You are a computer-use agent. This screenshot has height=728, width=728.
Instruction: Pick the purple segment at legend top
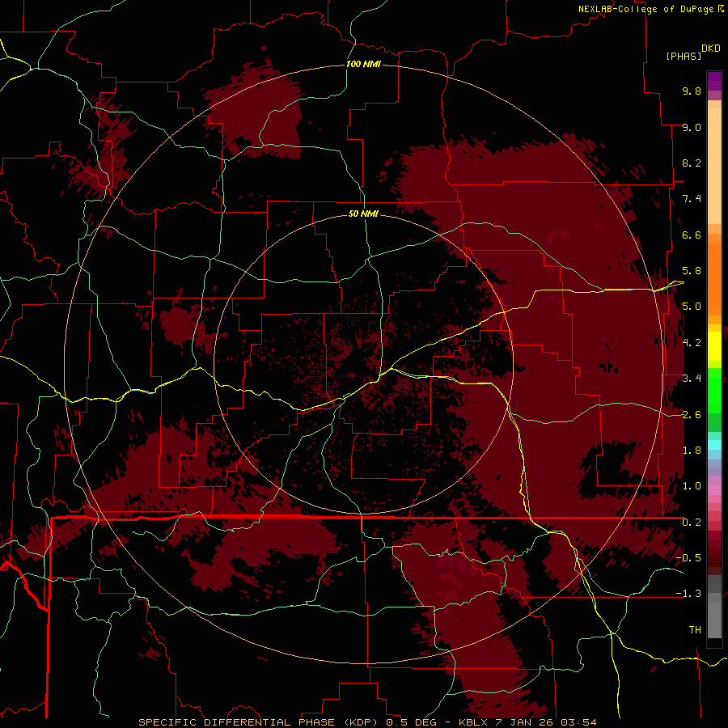(714, 81)
